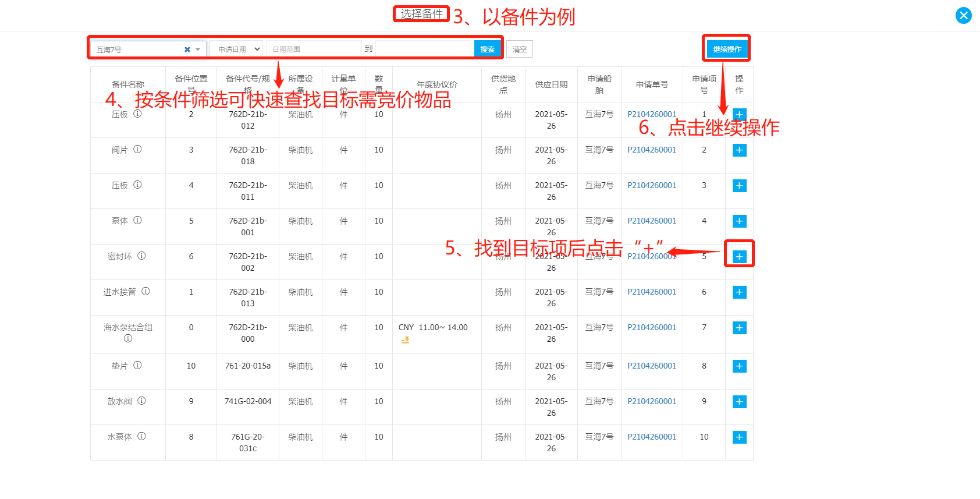The width and height of the screenshot is (980, 499).
Task: Open P2104260001 link in 海水泵结合组 row
Action: 652,328
